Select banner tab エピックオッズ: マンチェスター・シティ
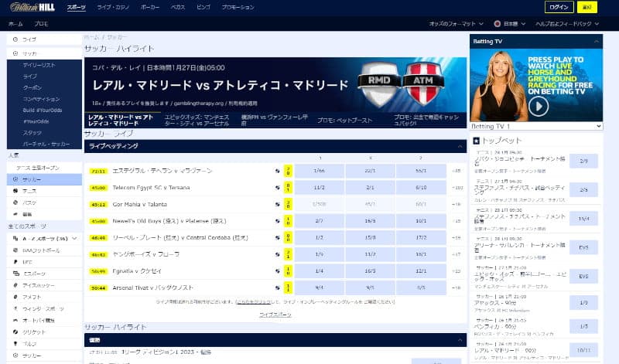The image size is (619, 364). pos(197,121)
